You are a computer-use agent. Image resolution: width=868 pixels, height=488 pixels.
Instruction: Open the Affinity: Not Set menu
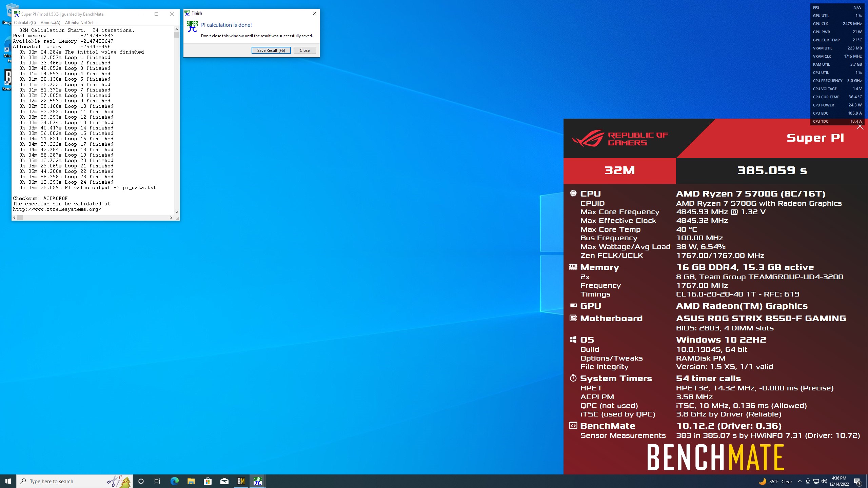point(79,23)
